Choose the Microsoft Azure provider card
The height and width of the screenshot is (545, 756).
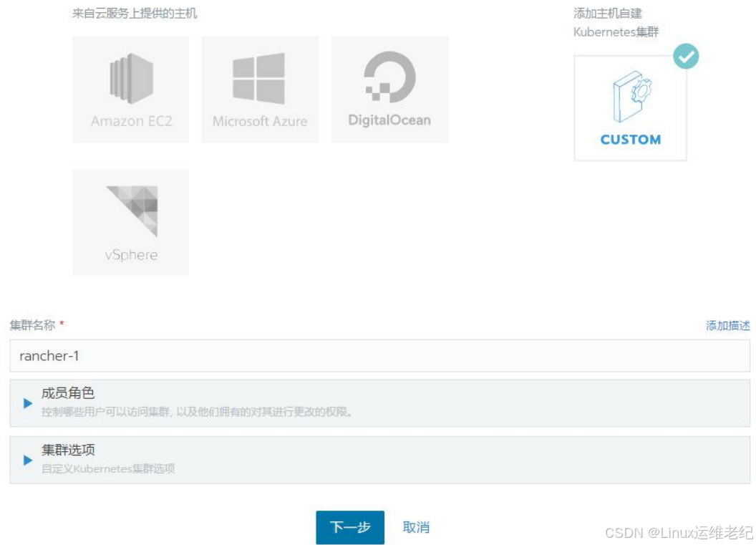pos(260,90)
